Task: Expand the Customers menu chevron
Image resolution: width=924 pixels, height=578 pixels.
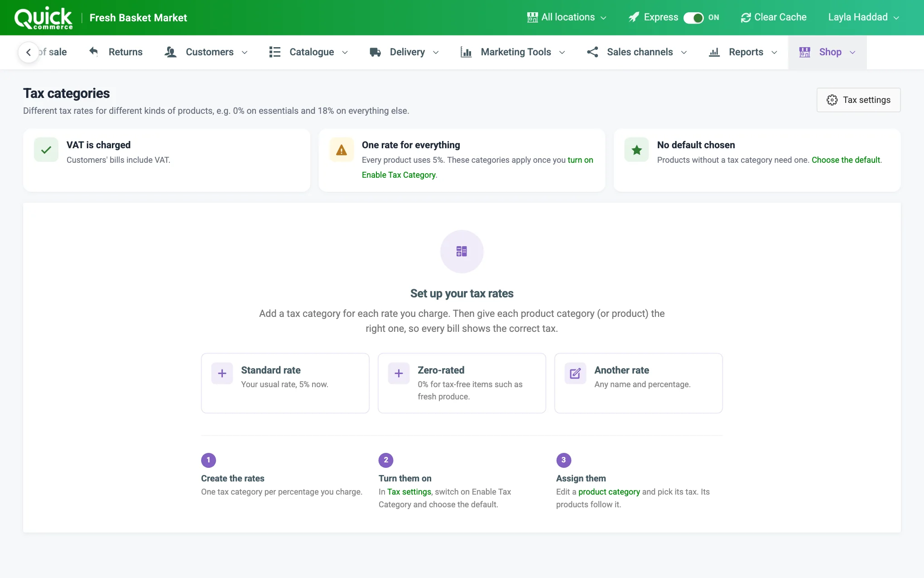Action: click(x=245, y=52)
